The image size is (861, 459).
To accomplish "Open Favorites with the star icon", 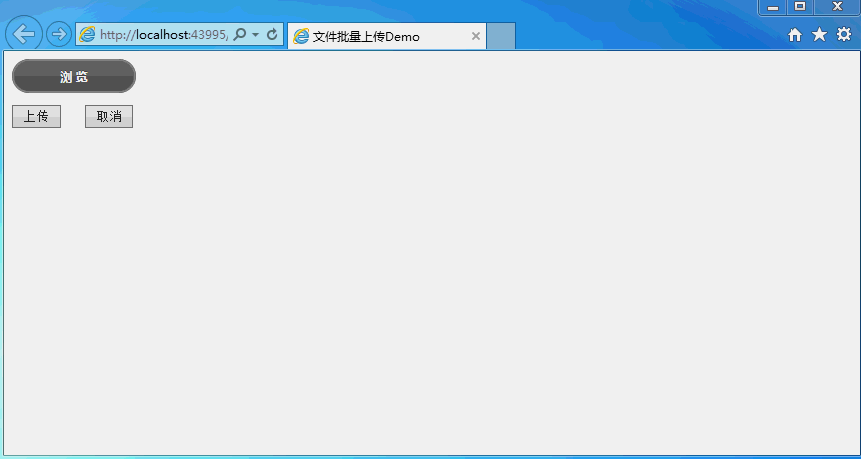I will point(819,35).
